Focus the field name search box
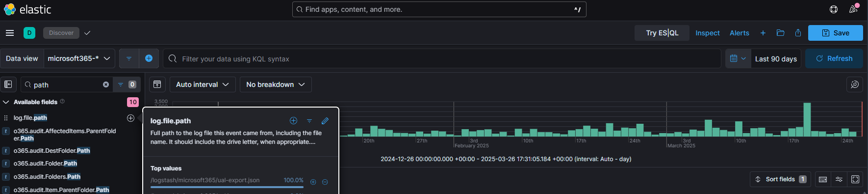This screenshot has width=868, height=194. pyautogui.click(x=67, y=84)
